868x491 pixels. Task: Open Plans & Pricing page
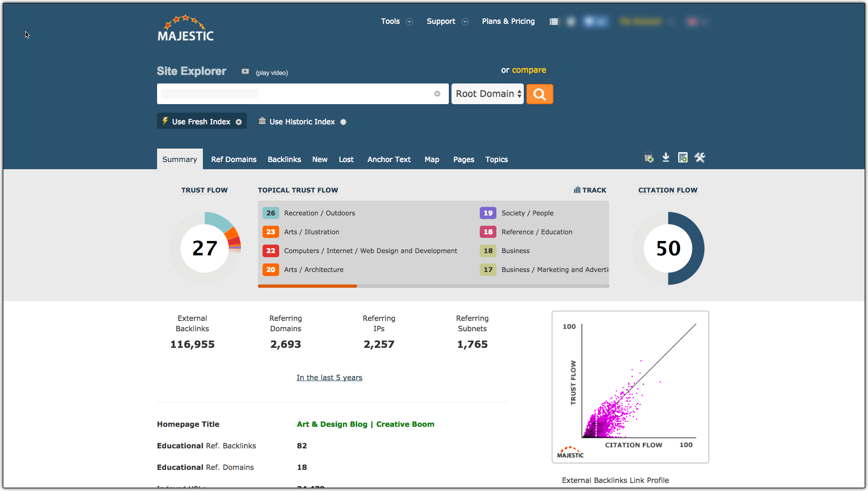pos(509,22)
